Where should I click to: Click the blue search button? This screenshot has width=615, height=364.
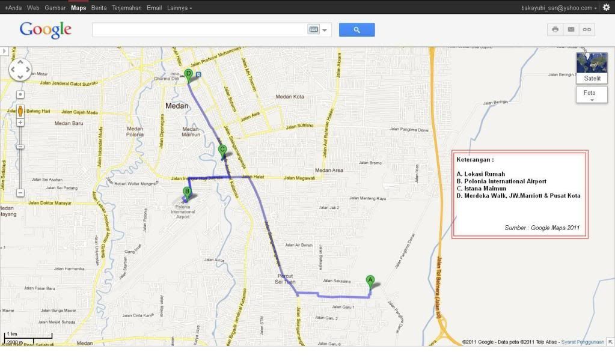(x=356, y=30)
